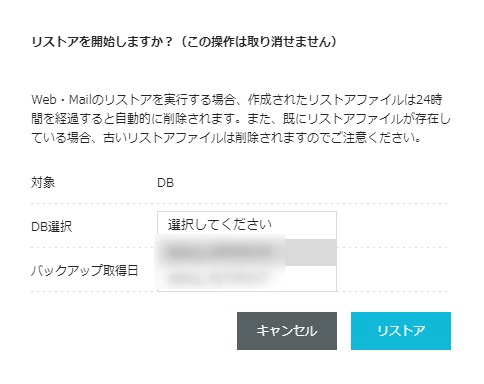484x384 pixels.
Task: Click the 対象 row label
Action: pos(43,183)
